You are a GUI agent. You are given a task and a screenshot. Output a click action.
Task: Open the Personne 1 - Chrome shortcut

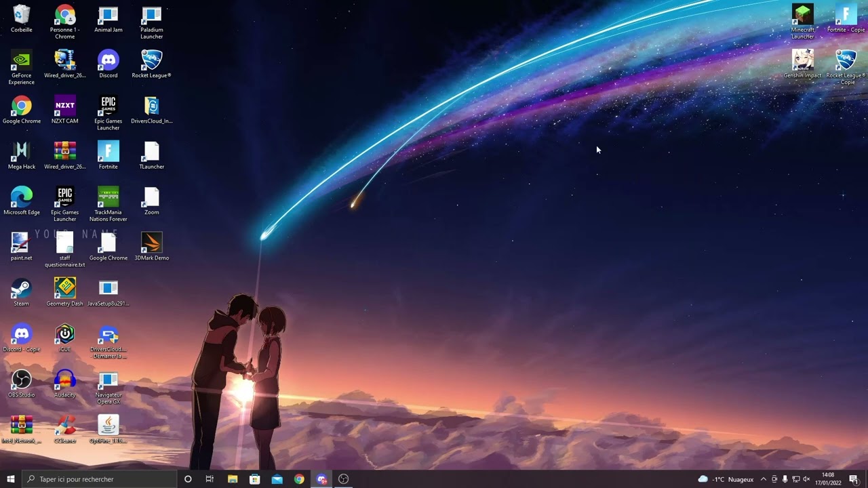(x=64, y=22)
